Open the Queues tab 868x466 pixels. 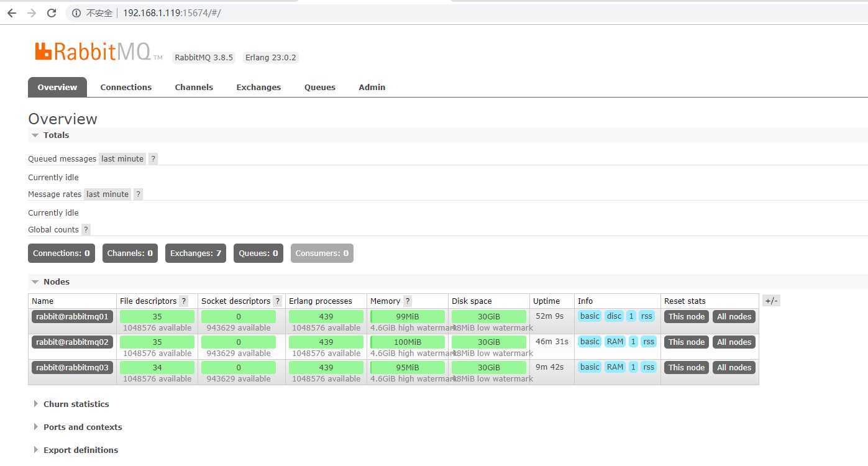319,88
